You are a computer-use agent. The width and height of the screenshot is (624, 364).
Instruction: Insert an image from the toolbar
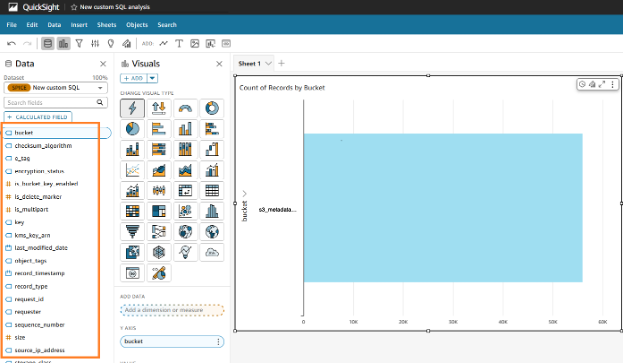pyautogui.click(x=195, y=44)
